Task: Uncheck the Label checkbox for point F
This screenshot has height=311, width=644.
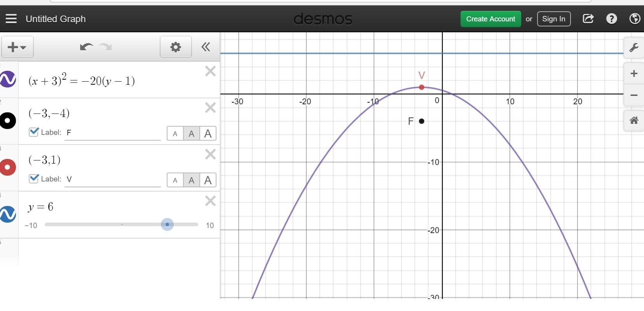Action: click(x=34, y=132)
